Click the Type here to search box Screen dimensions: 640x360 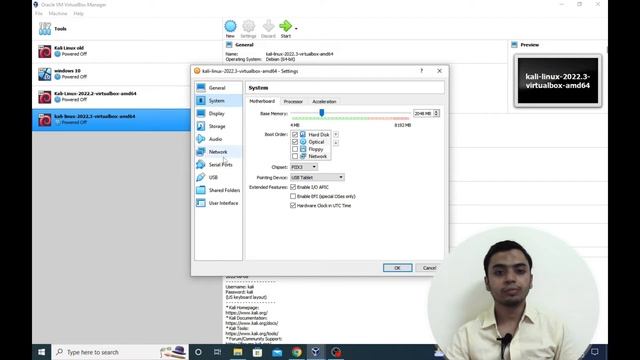(120, 352)
